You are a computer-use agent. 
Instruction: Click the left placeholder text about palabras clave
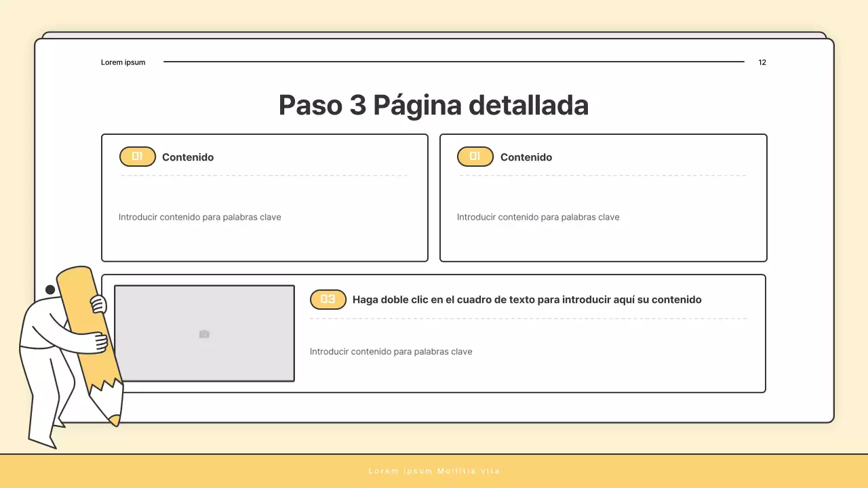[199, 217]
